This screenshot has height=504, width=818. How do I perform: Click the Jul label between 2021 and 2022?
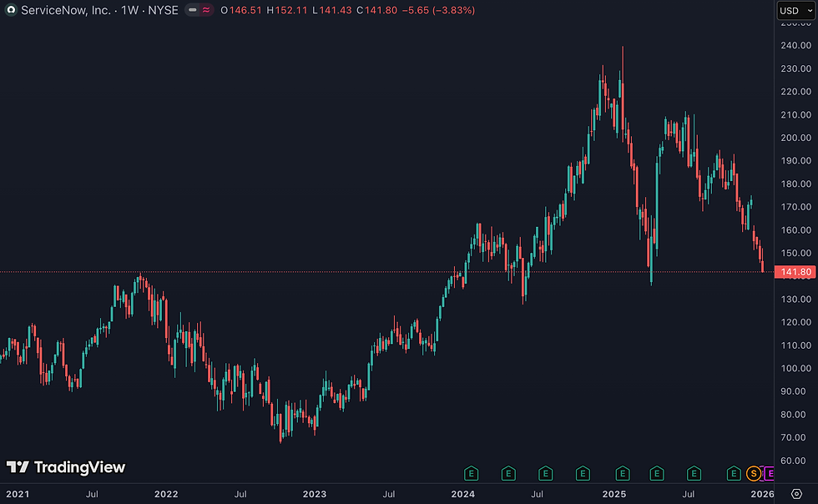pyautogui.click(x=92, y=494)
